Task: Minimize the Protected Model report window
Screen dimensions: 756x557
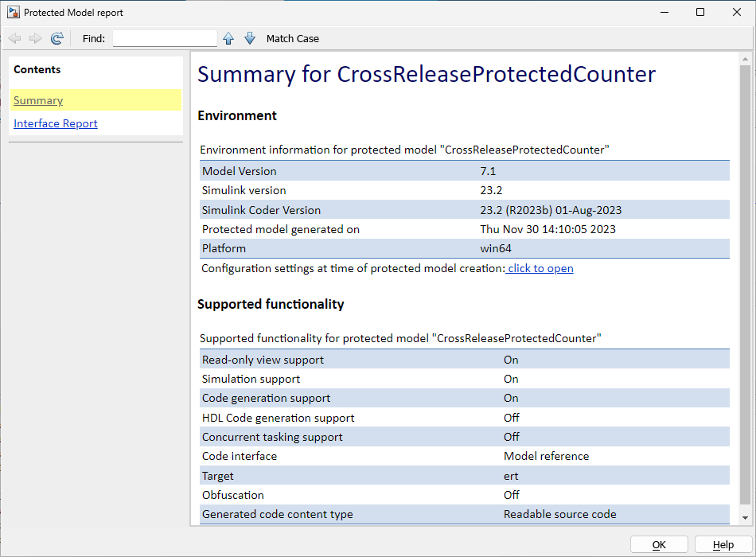Action: 664,12
